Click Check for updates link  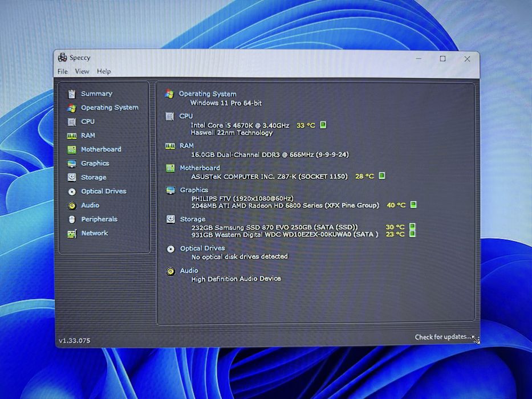pos(443,337)
